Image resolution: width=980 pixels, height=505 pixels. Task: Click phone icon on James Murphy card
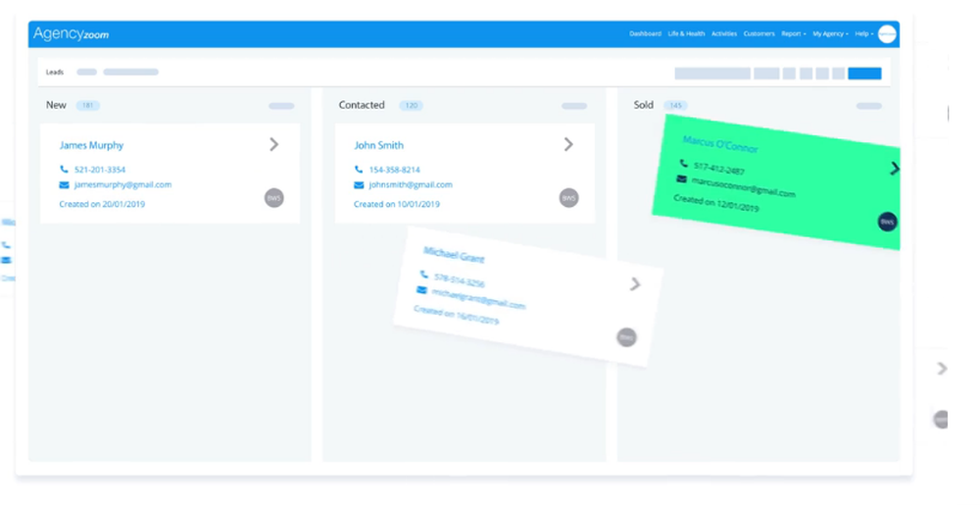(64, 170)
